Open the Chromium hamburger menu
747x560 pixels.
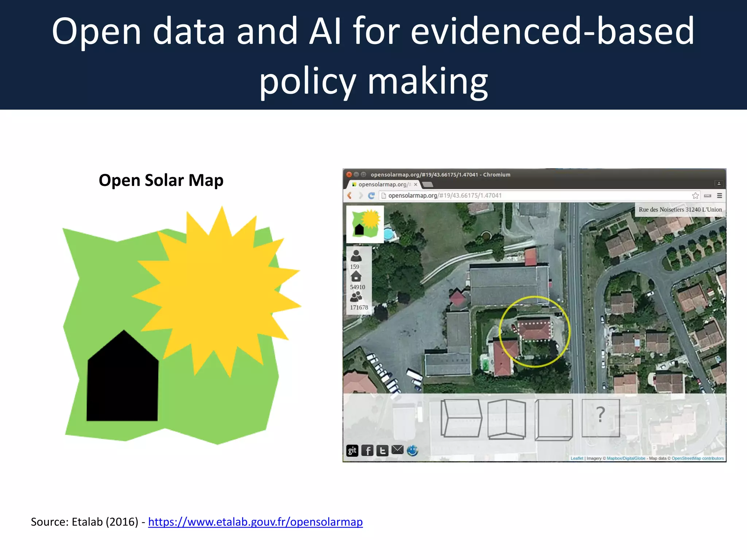719,196
